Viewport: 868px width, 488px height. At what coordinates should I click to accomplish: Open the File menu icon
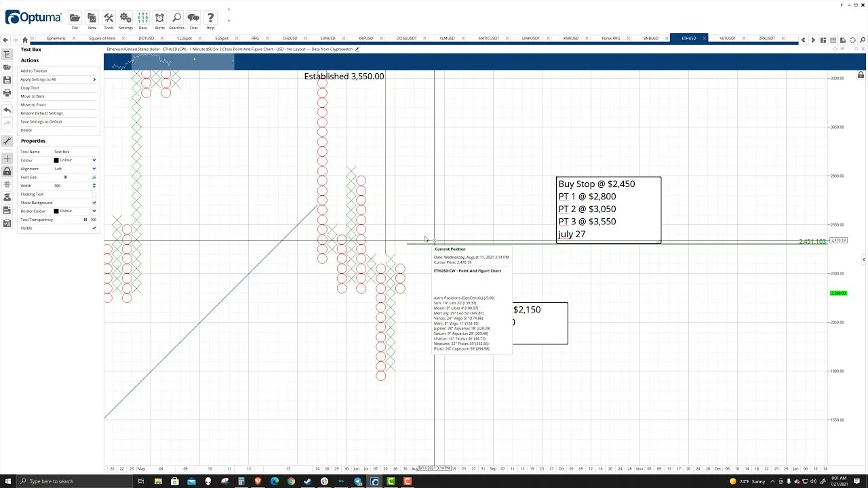coord(75,18)
